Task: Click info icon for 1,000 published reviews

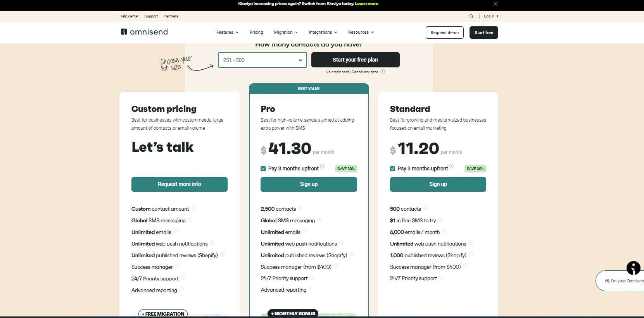Action: (x=471, y=254)
